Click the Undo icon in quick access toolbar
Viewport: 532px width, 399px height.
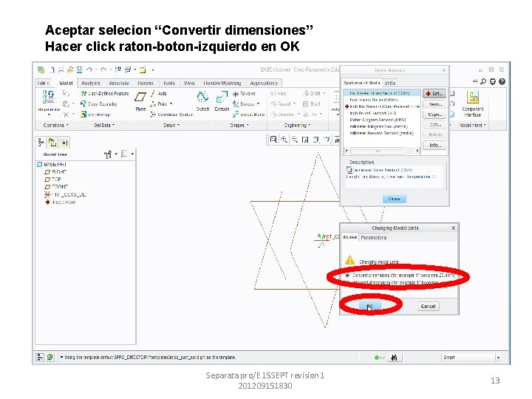(x=89, y=70)
